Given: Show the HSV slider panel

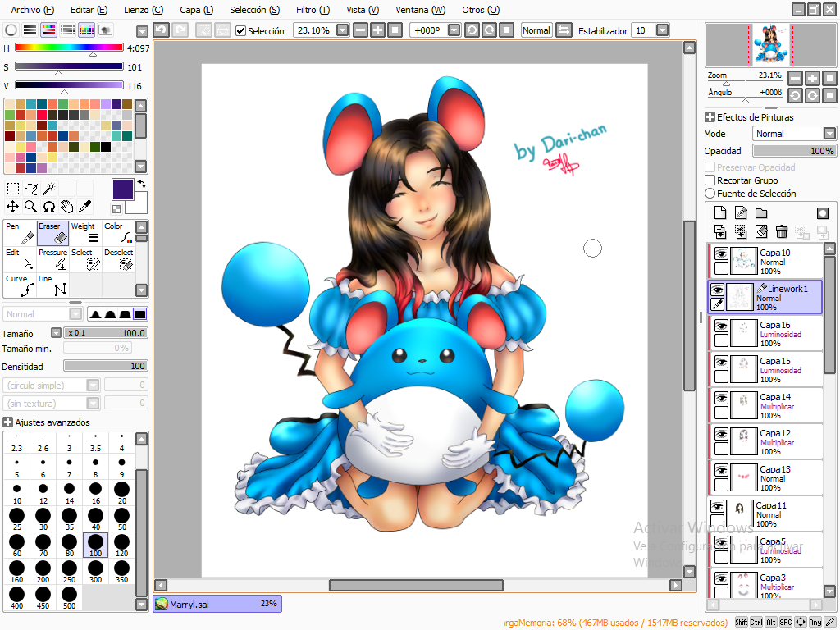Looking at the screenshot, I should (48, 30).
